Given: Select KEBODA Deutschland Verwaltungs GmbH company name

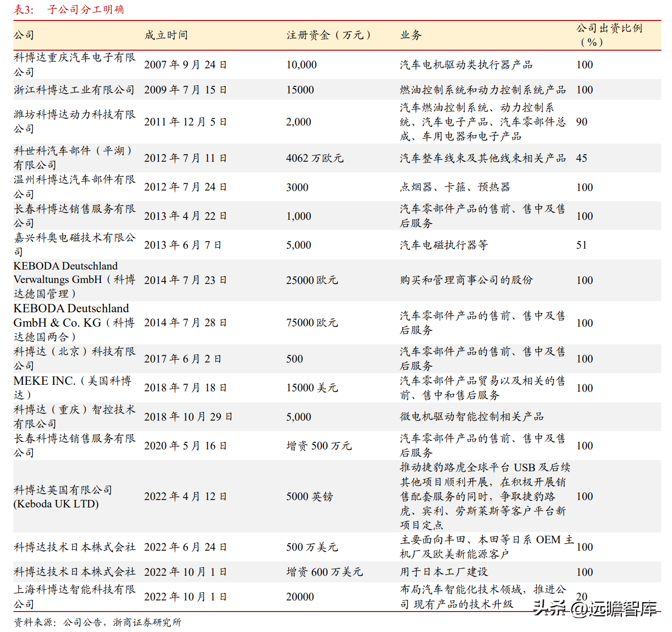Looking at the screenshot, I should tap(74, 280).
